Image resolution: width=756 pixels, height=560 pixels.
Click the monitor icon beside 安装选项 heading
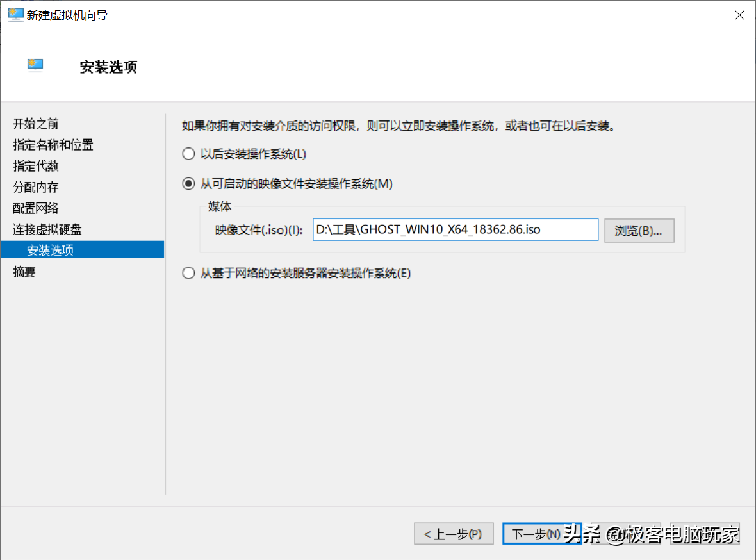35,65
